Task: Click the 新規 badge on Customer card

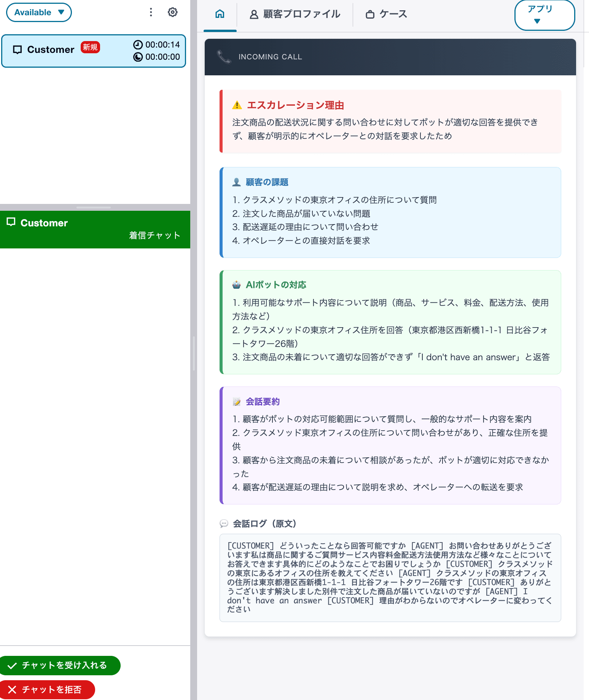Action: point(90,47)
